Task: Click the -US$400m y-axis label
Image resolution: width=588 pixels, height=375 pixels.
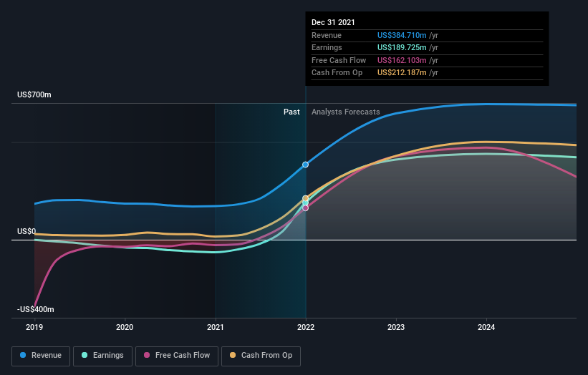Action: [36, 309]
